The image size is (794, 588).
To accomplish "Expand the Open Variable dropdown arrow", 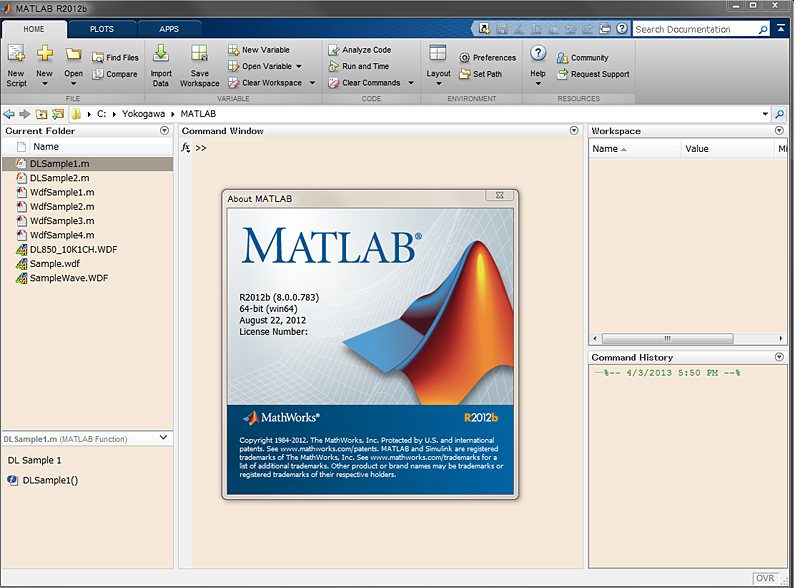I will [x=299, y=66].
